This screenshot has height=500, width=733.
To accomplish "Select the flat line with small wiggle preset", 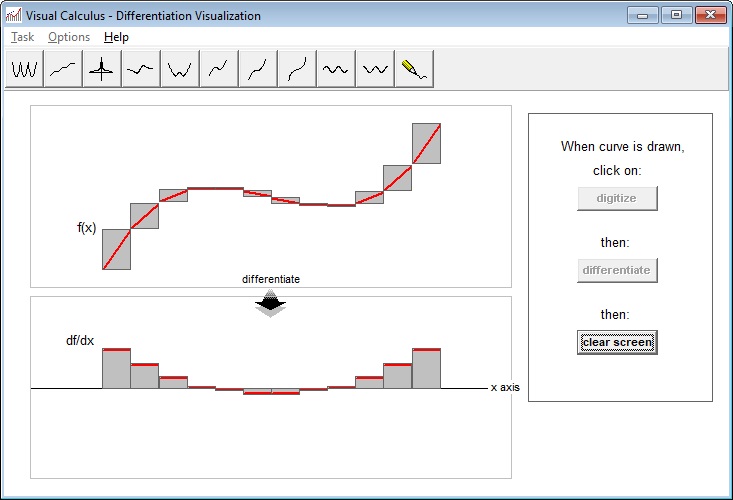I will pos(141,69).
